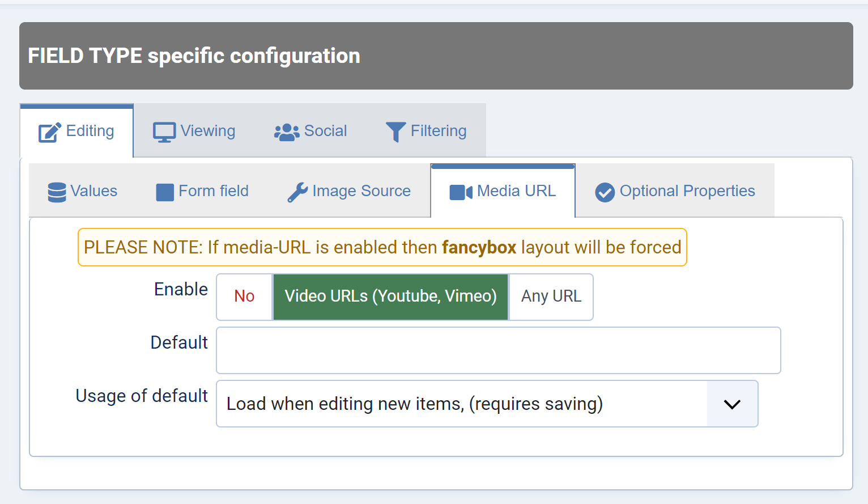Select the Form field sub-tab

202,191
